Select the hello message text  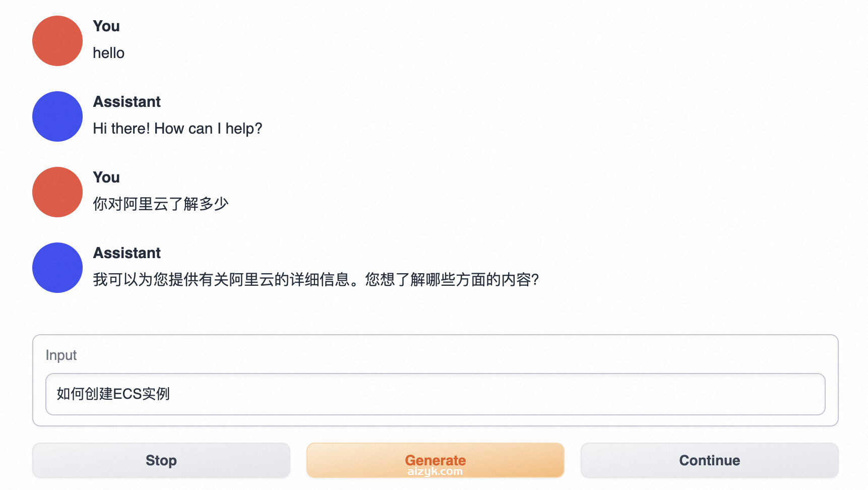pos(108,52)
